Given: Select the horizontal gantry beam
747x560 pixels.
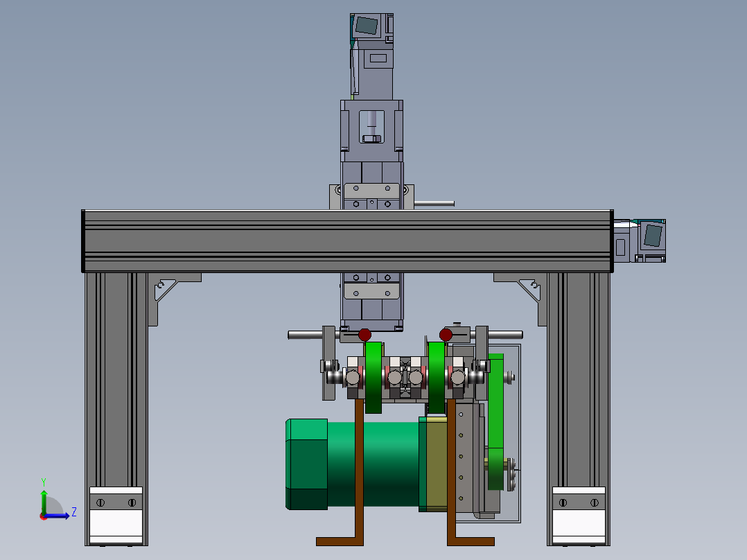Looking at the screenshot, I should click(x=347, y=241).
